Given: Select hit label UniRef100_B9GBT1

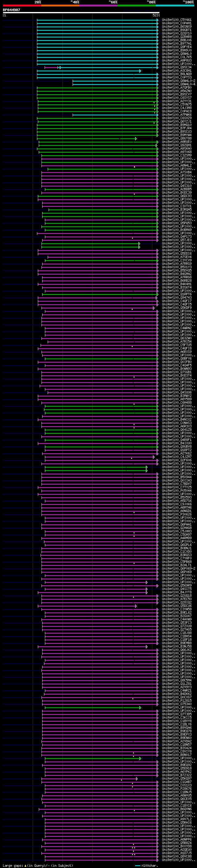Looking at the screenshot, I should pos(176,30).
